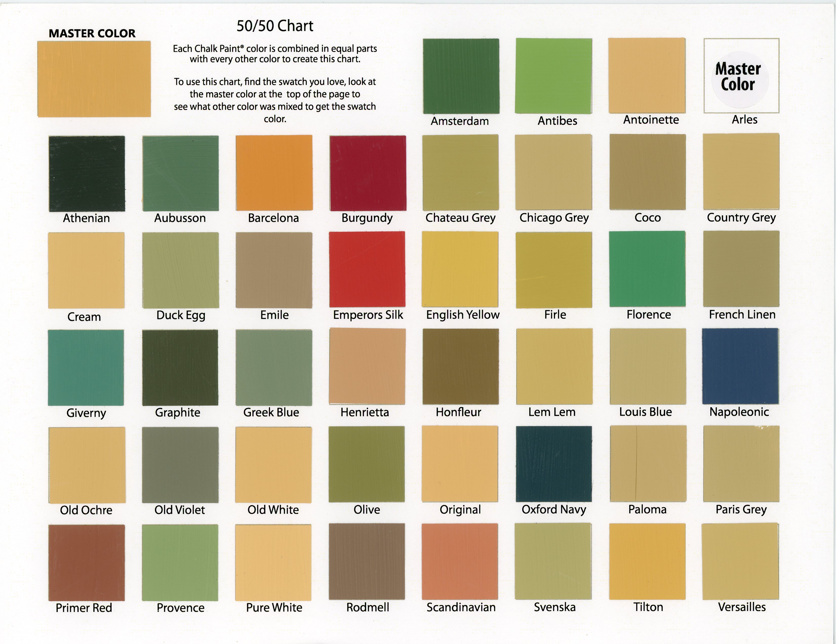Pick the green Florence swatch
The height and width of the screenshot is (644, 836).
(647, 269)
